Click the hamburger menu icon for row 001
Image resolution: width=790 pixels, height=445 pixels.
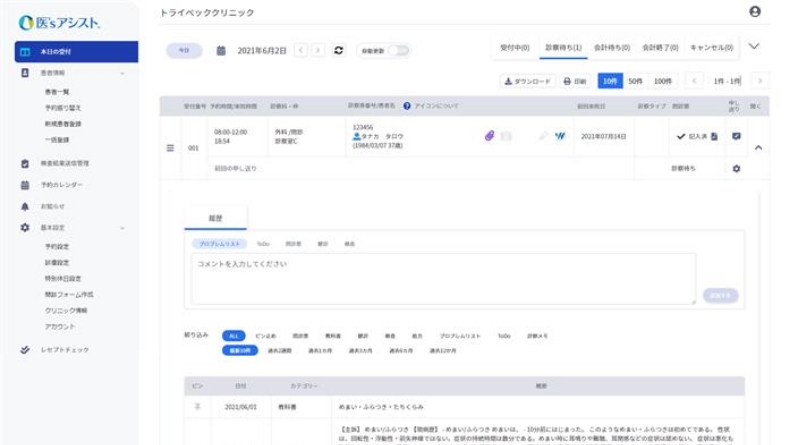[169, 147]
